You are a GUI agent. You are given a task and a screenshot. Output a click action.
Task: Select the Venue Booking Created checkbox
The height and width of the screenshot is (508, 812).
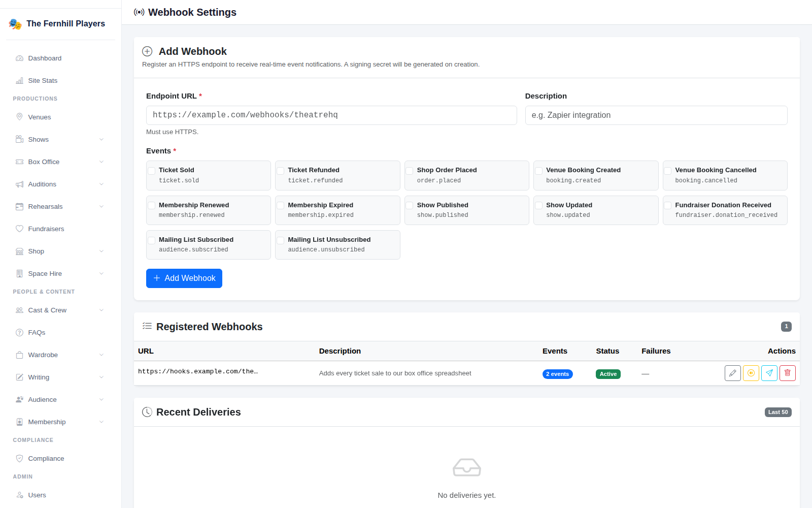539,171
